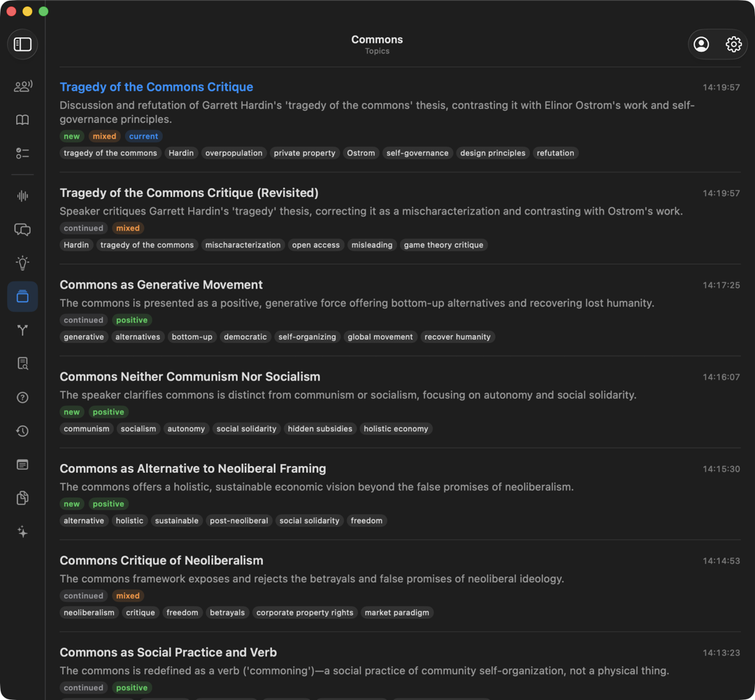Click the 'global movement' keyword tag
Viewport: 755px width, 700px height.
pyautogui.click(x=380, y=337)
